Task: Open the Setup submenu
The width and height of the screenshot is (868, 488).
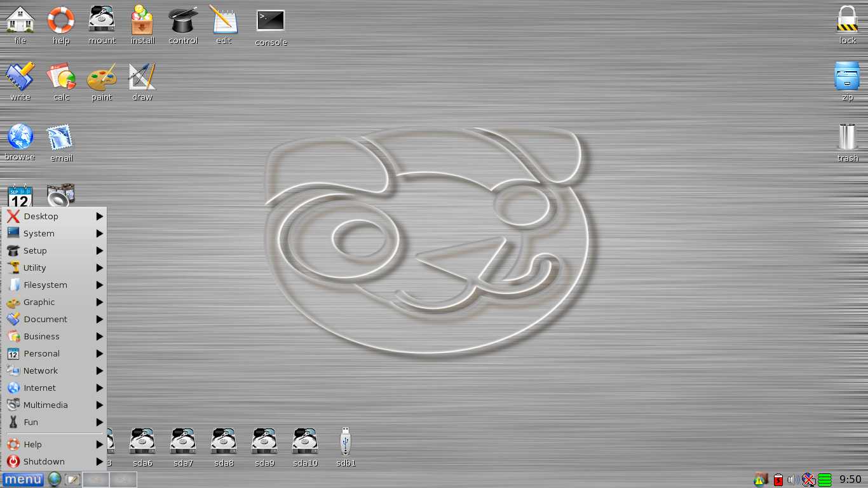Action: 55,251
